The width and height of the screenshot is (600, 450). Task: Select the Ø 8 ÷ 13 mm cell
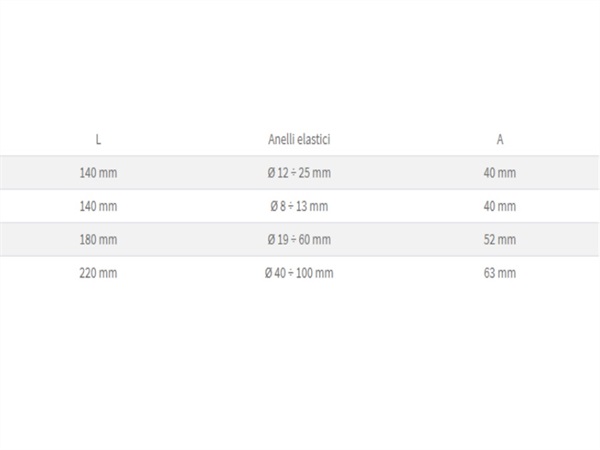(299, 206)
